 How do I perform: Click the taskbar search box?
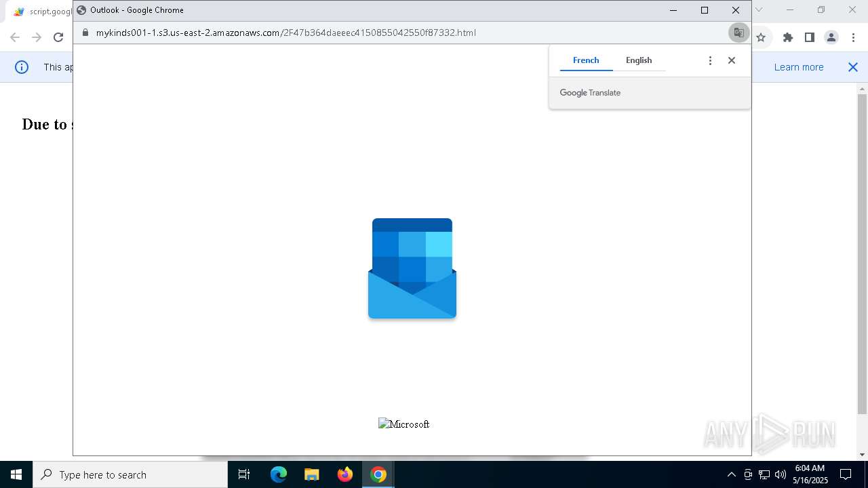[x=130, y=474]
